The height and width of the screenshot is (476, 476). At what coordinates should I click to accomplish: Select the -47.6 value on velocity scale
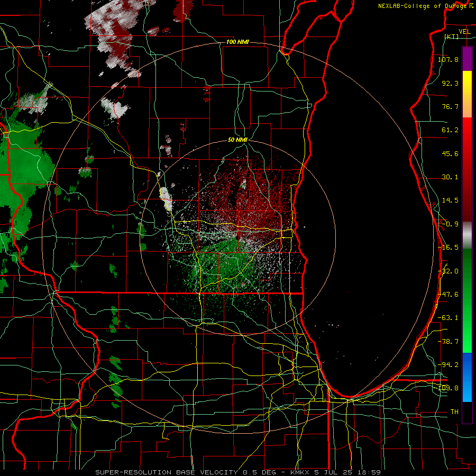(x=448, y=295)
